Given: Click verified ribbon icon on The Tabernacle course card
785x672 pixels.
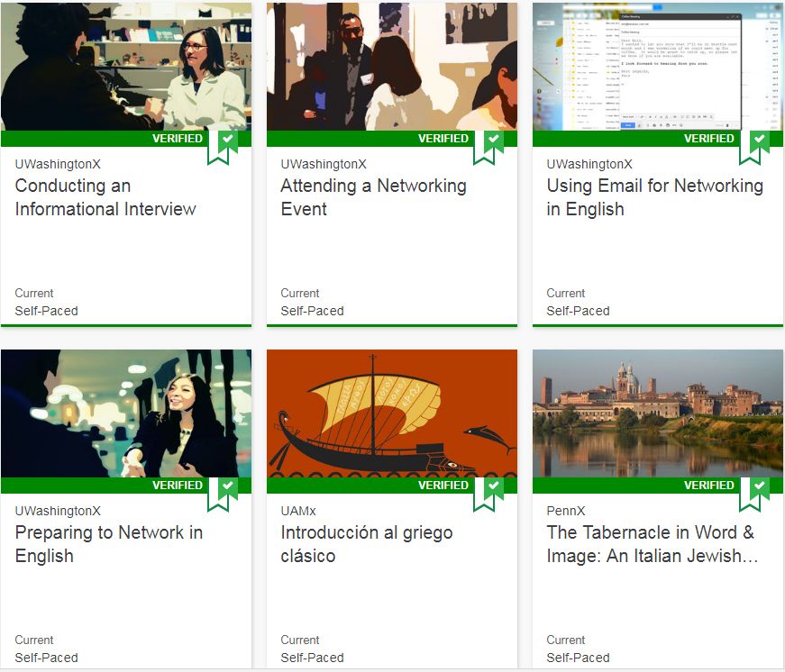Looking at the screenshot, I should [755, 491].
